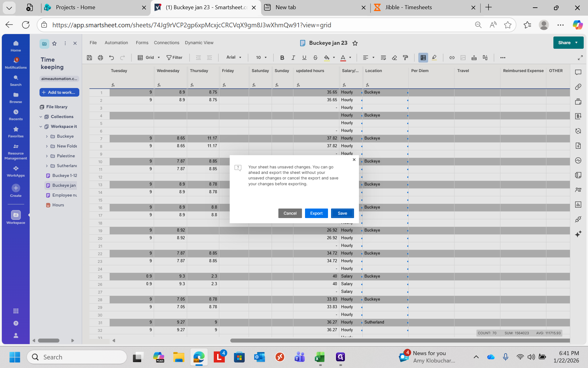Click the Undo arrow icon
Image resolution: width=588 pixels, height=368 pixels.
111,58
